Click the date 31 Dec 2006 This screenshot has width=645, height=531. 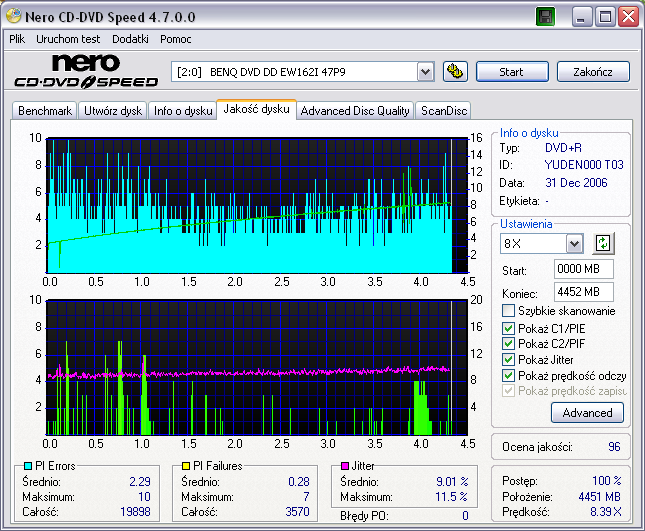click(576, 183)
